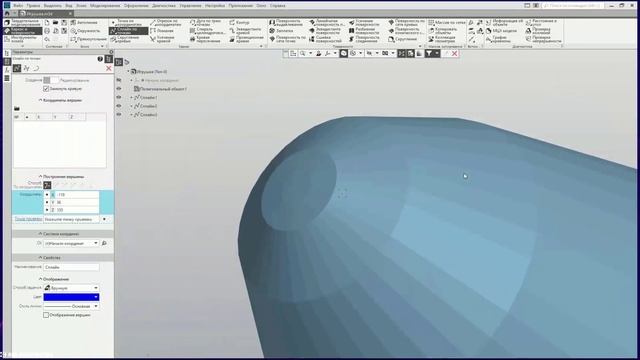Select the Projection curve tool
Image resolution: width=640 pixels, height=360 pixels.
(x=246, y=39)
